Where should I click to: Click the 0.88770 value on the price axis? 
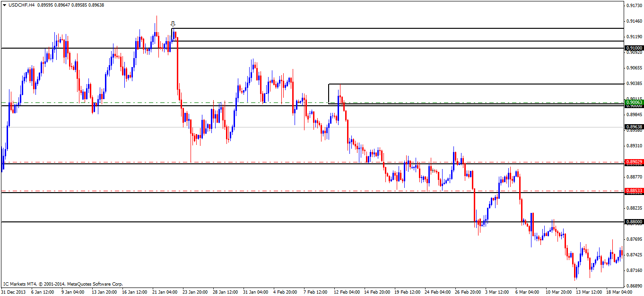(634, 177)
